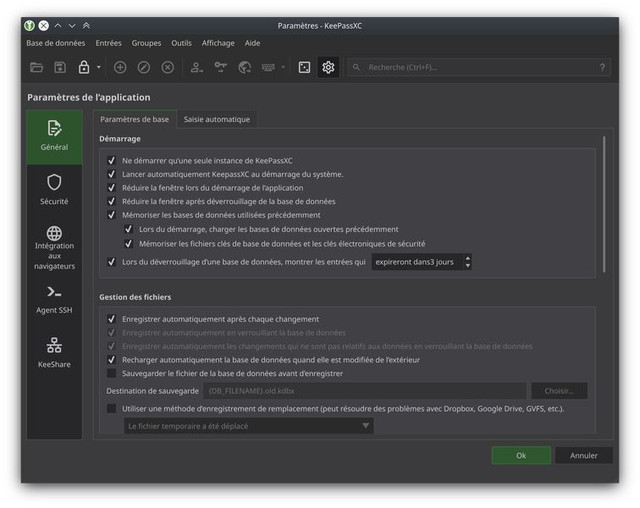Add a new entry plus icon

pyautogui.click(x=120, y=67)
